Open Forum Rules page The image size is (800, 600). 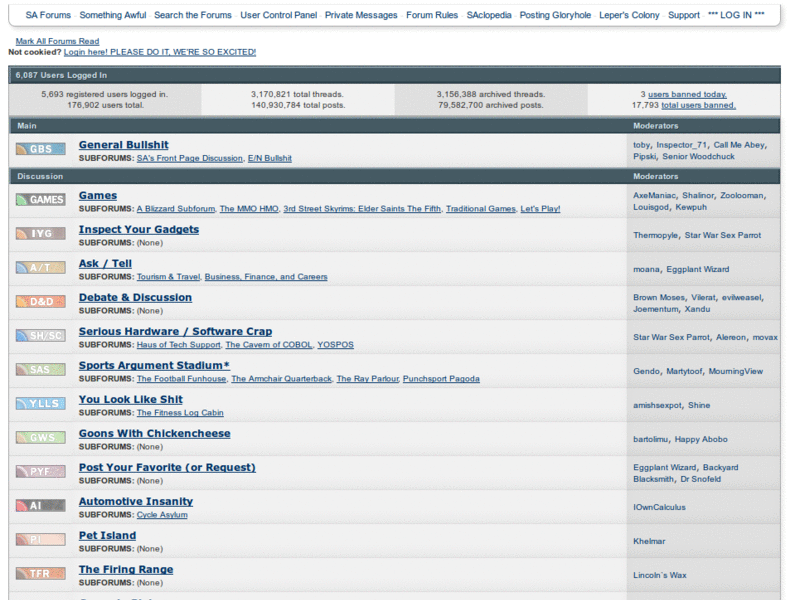click(432, 15)
